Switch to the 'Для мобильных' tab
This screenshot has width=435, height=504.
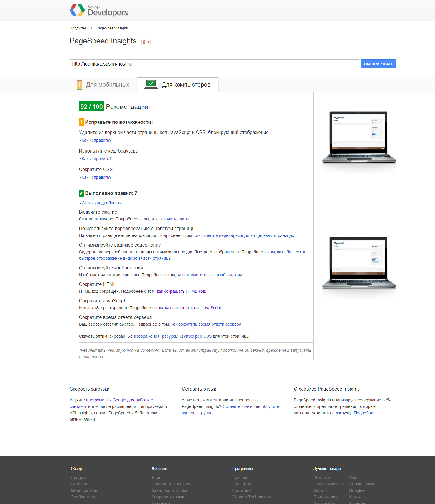(103, 85)
